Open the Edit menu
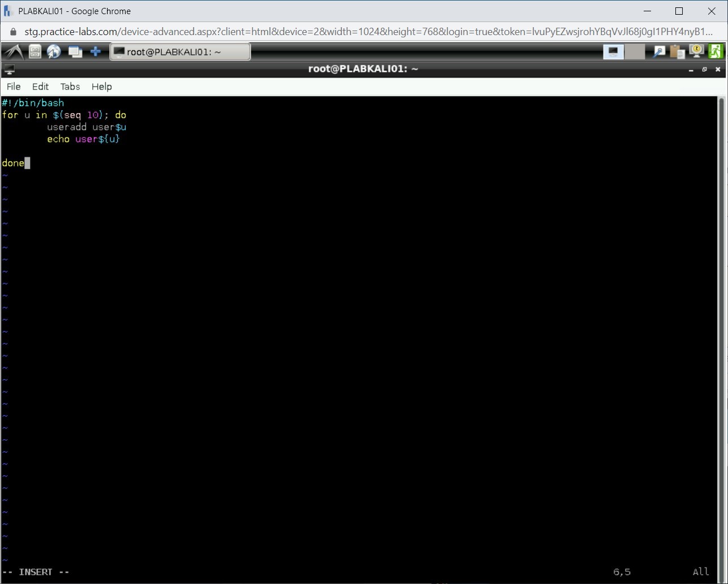The width and height of the screenshot is (728, 584). pyautogui.click(x=40, y=87)
